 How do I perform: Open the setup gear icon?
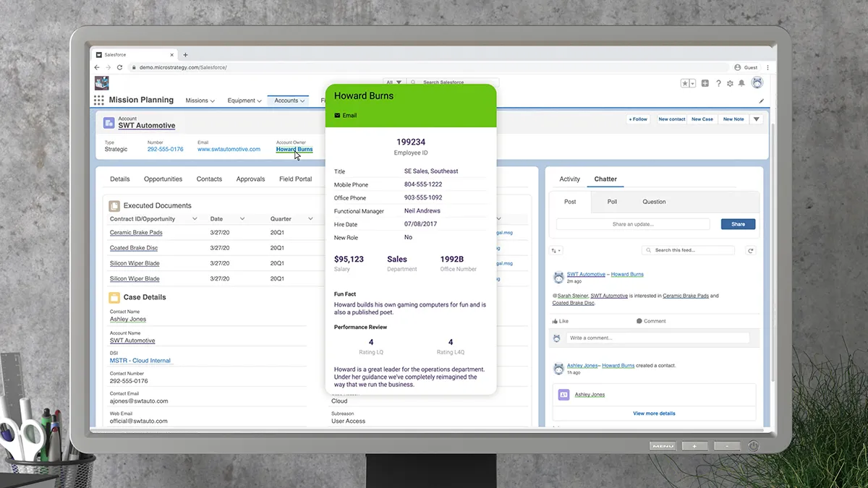[730, 83]
